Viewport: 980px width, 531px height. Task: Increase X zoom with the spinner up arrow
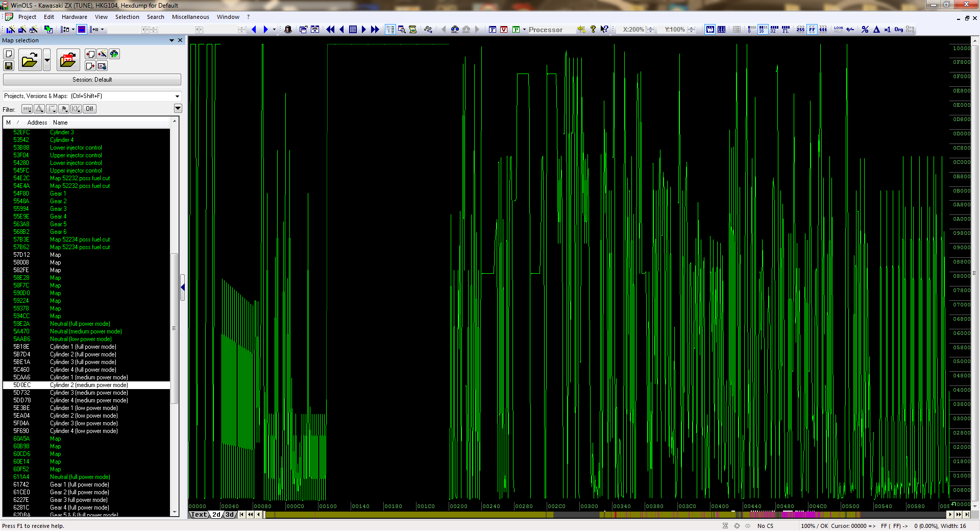pyautogui.click(x=650, y=28)
